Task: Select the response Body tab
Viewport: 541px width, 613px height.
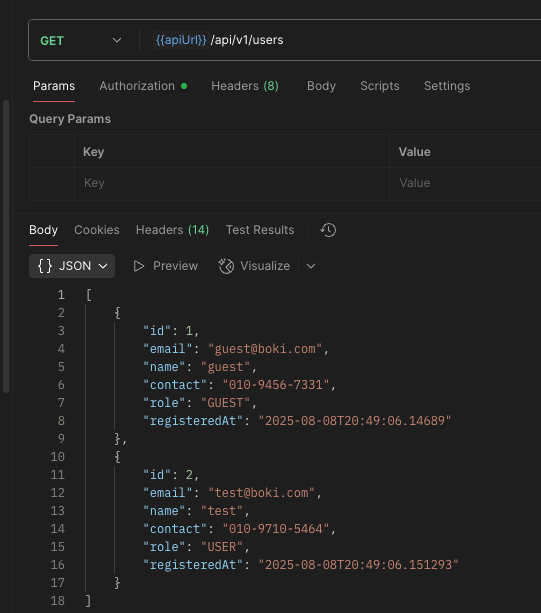Action: (x=43, y=230)
